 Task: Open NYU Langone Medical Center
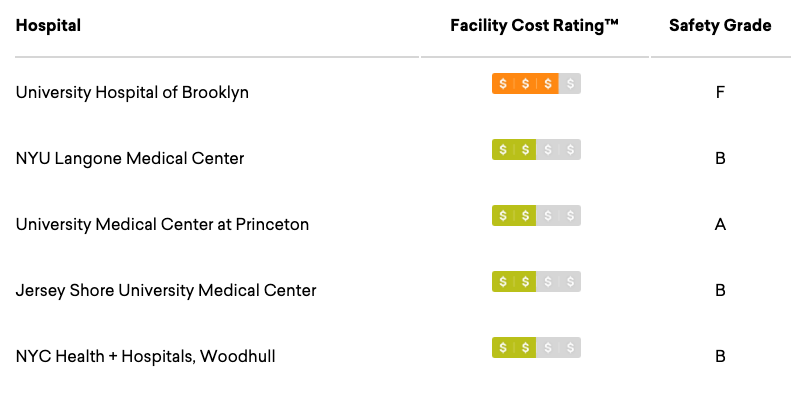[130, 158]
